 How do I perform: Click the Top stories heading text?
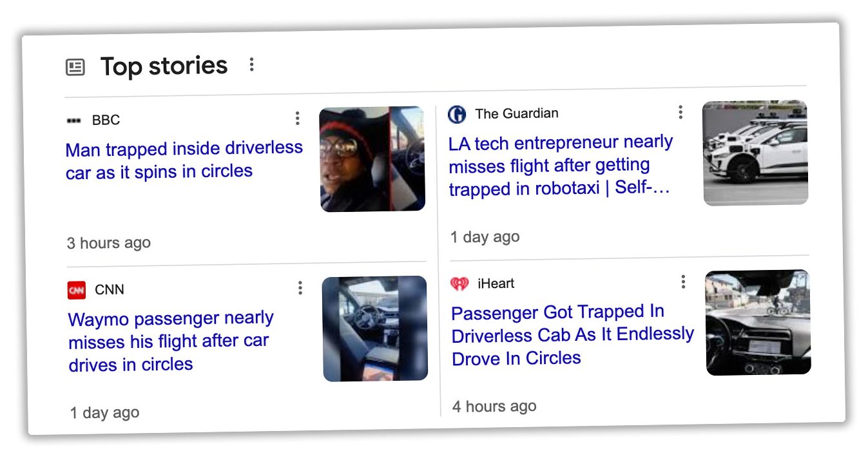click(x=164, y=66)
